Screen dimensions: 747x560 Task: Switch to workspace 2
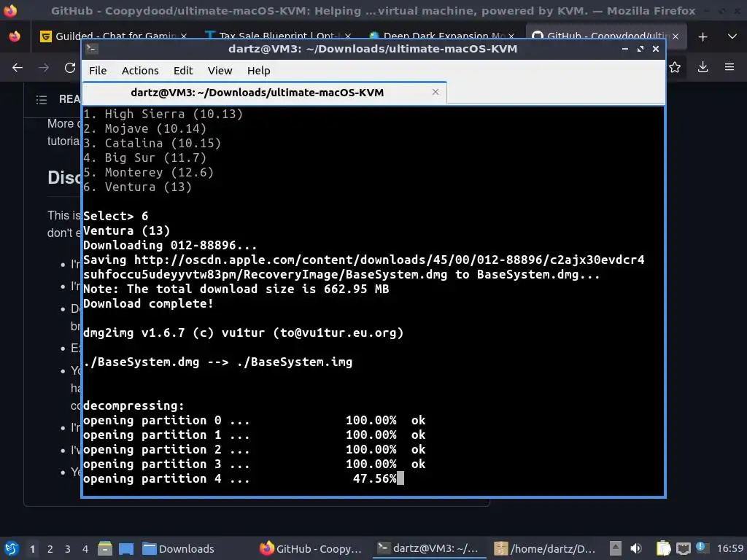click(50, 549)
